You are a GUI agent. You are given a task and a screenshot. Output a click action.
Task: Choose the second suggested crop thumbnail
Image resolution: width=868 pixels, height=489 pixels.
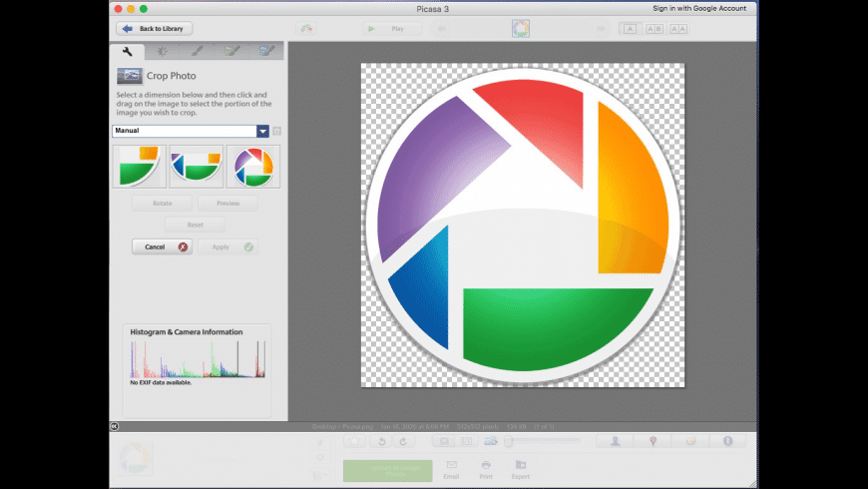(x=197, y=167)
